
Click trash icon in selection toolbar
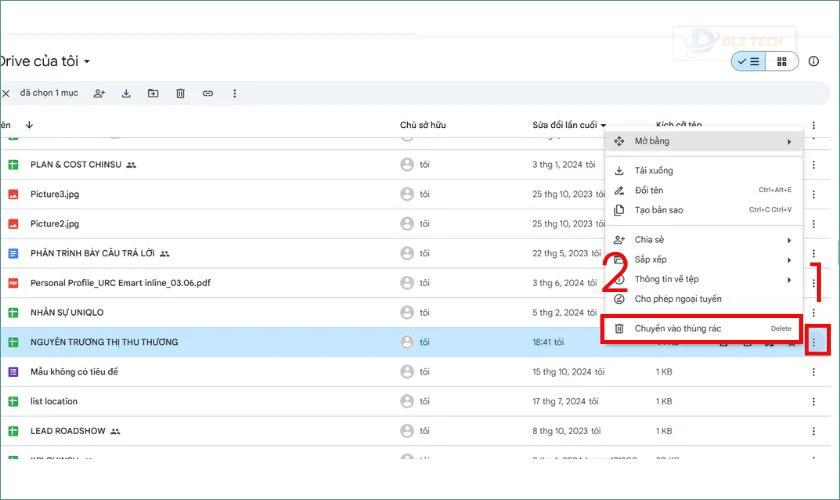click(x=181, y=93)
